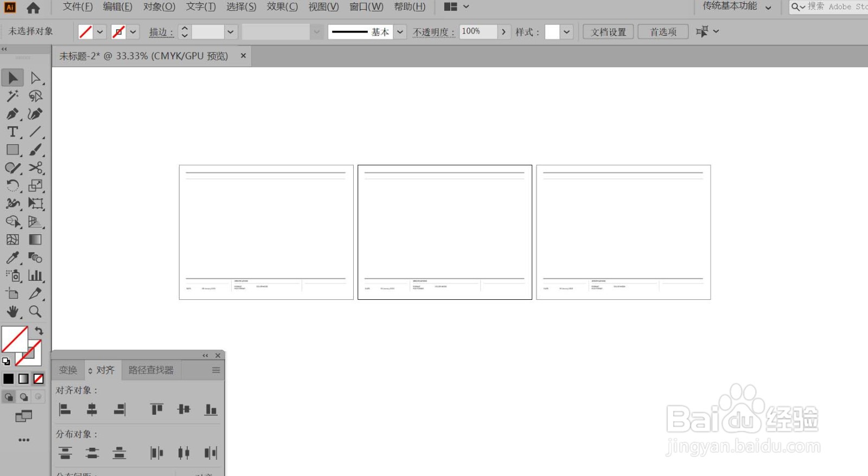
Task: Select the Eyedropper tool
Action: coord(12,258)
